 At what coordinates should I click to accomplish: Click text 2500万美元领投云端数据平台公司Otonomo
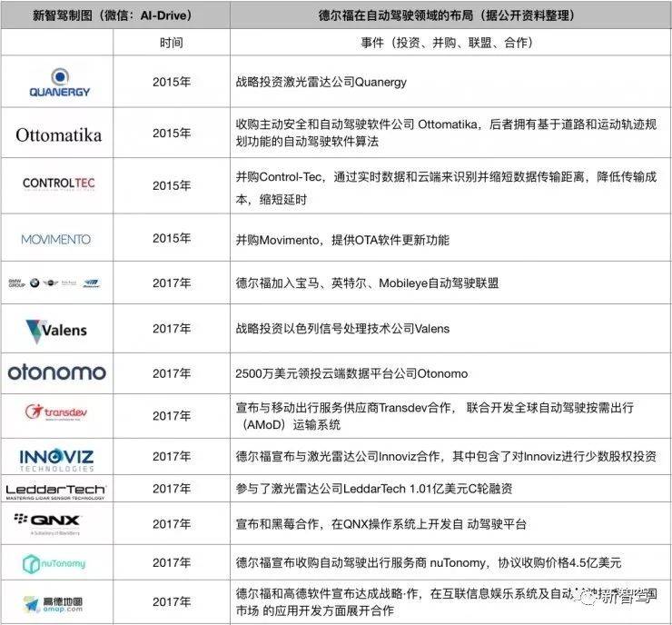(351, 373)
